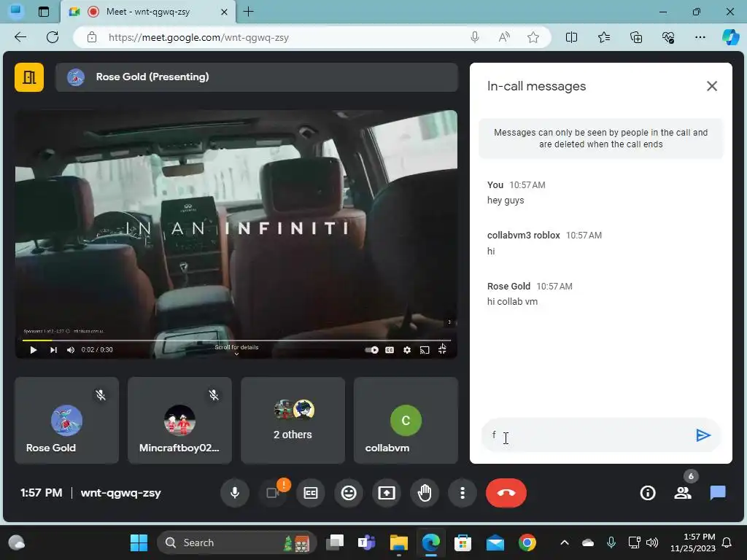Raise your hand in the call

point(425,493)
